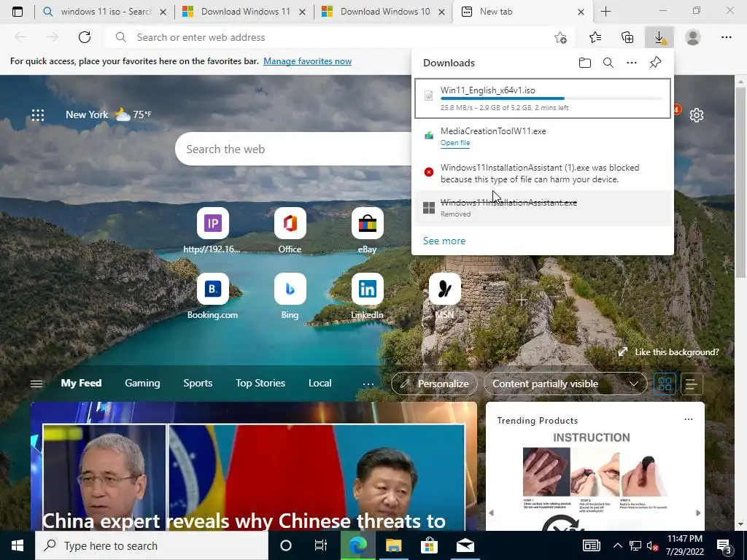Click Manage favorites now link
This screenshot has height=560, width=747.
point(307,61)
